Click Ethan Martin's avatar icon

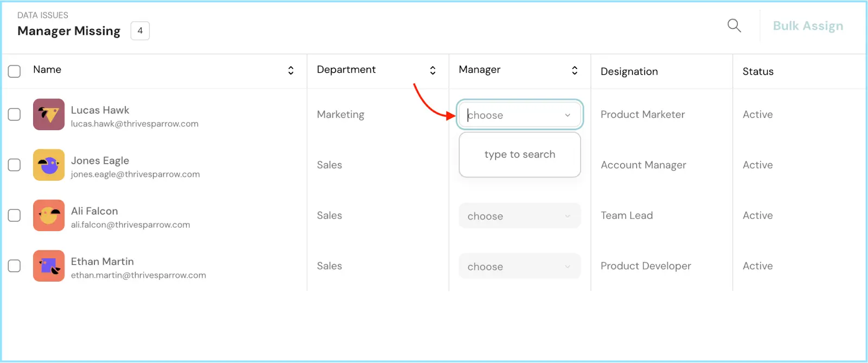49,266
